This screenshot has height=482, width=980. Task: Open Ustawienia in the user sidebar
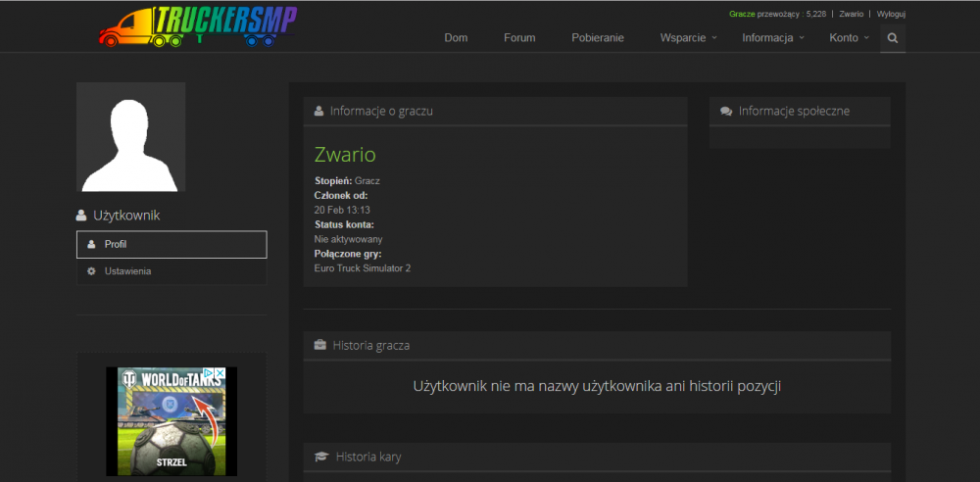pyautogui.click(x=127, y=271)
